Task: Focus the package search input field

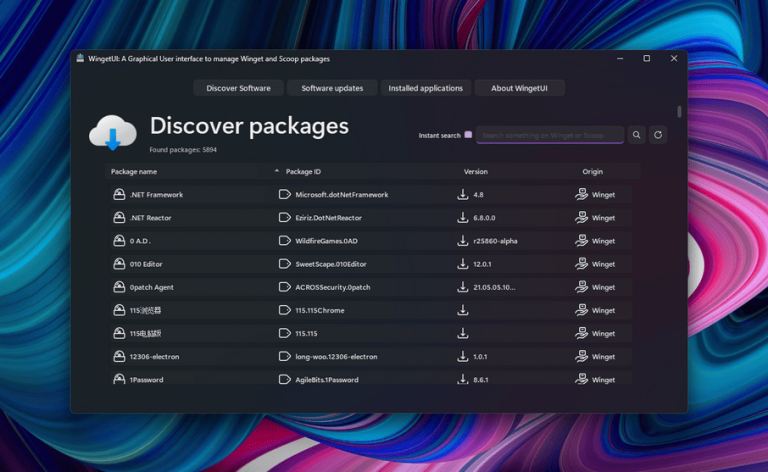Action: [x=549, y=135]
